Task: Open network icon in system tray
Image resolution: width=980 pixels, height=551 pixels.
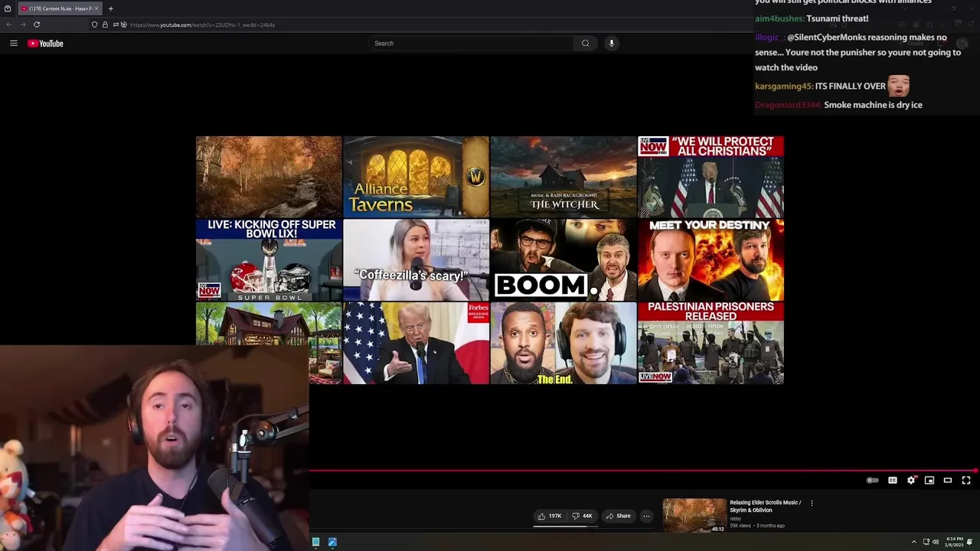Action: pyautogui.click(x=926, y=542)
